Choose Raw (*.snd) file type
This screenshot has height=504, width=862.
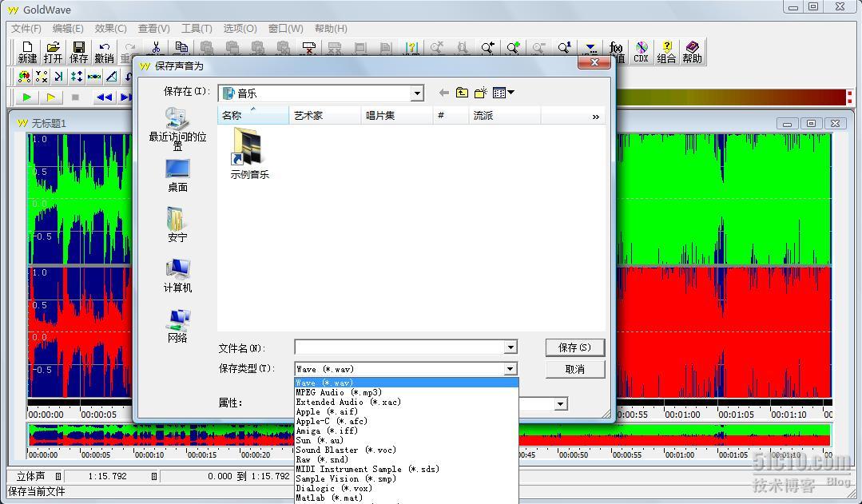(407, 459)
